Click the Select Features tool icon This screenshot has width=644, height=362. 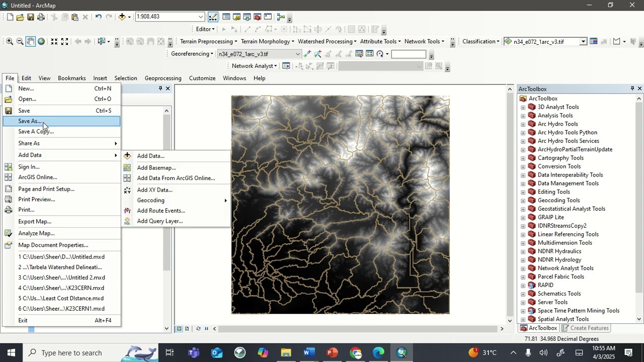tap(102, 41)
